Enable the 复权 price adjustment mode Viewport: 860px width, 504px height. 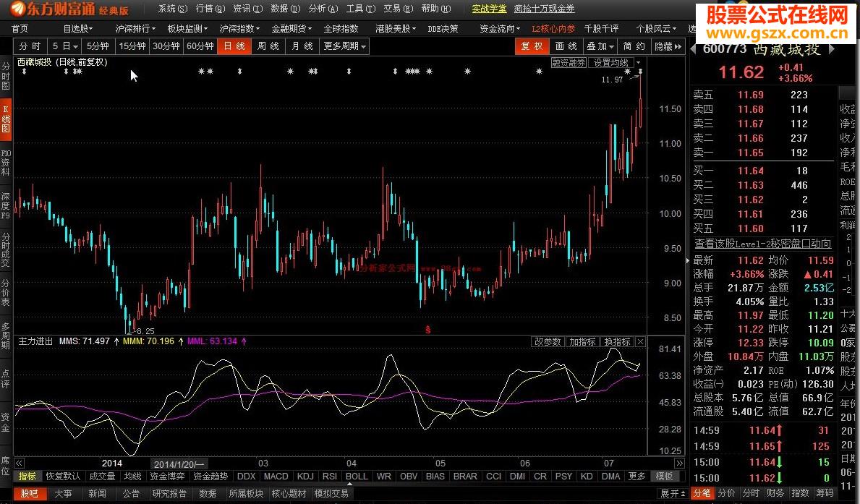[x=533, y=46]
